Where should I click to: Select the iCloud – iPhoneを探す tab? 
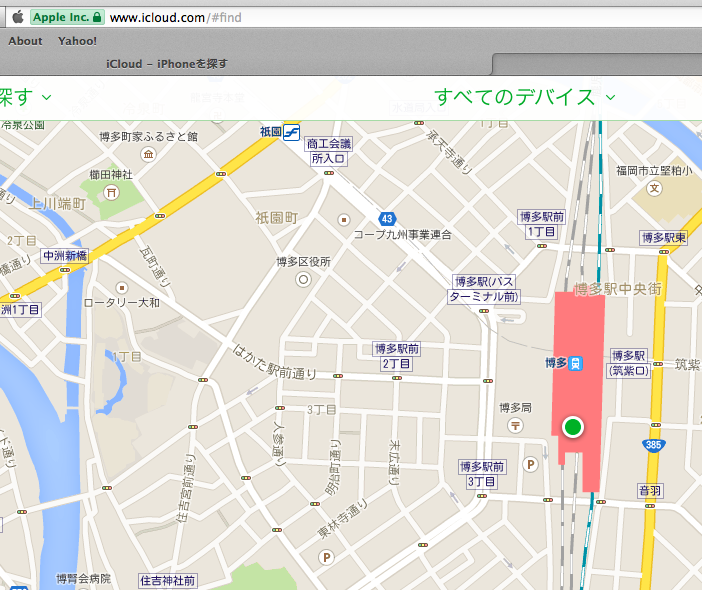point(167,64)
